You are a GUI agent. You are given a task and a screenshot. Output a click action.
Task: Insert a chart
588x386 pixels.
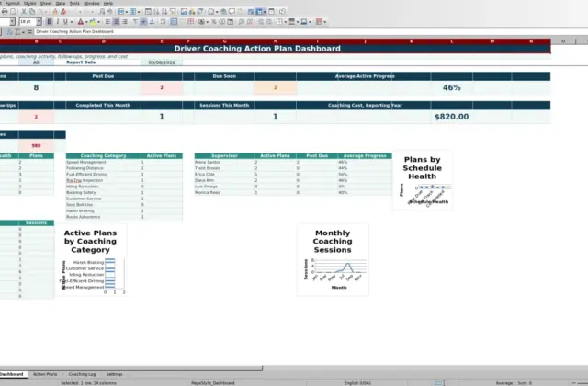[192, 12]
